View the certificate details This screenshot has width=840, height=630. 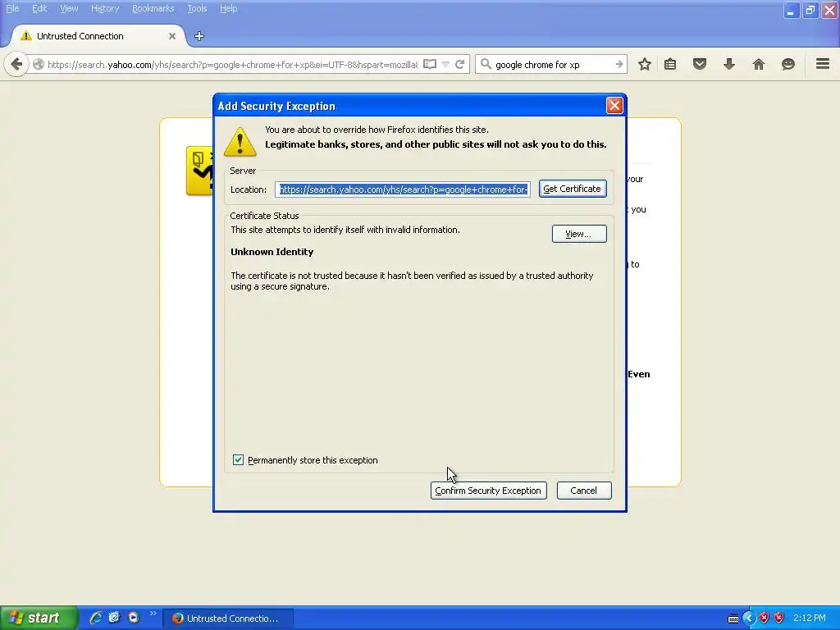[578, 234]
